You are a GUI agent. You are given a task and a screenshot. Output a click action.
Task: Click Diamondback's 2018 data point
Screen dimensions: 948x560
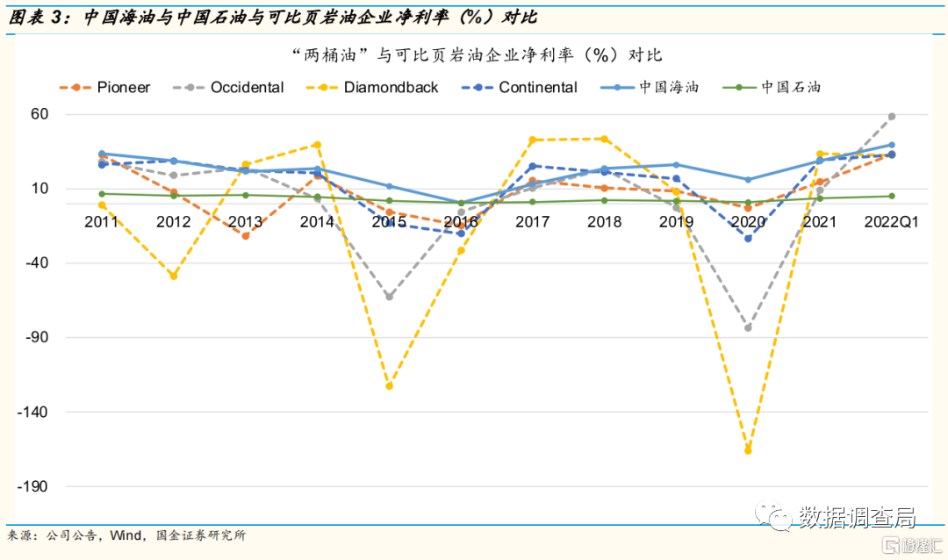pos(605,139)
